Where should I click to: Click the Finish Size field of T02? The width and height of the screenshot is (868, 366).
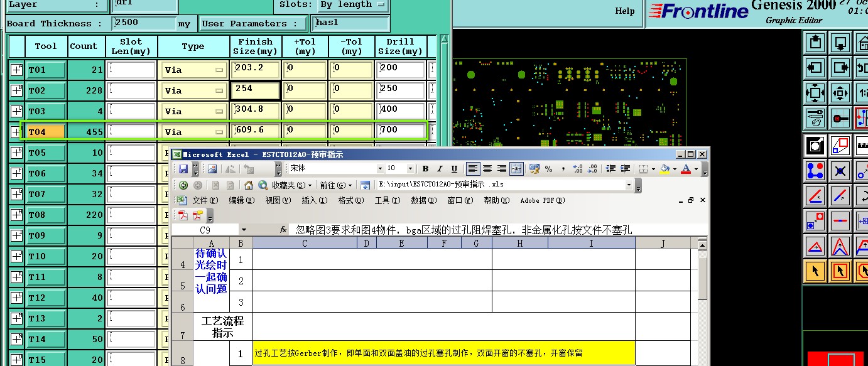pyautogui.click(x=256, y=90)
